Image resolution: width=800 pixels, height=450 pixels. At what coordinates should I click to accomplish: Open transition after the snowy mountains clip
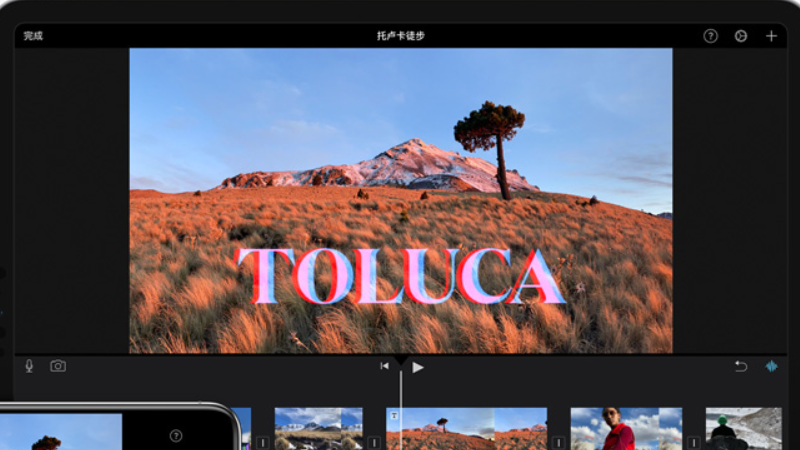[374, 442]
